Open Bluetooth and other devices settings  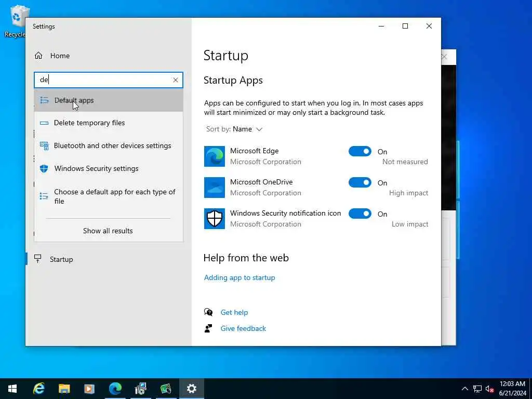point(109,145)
